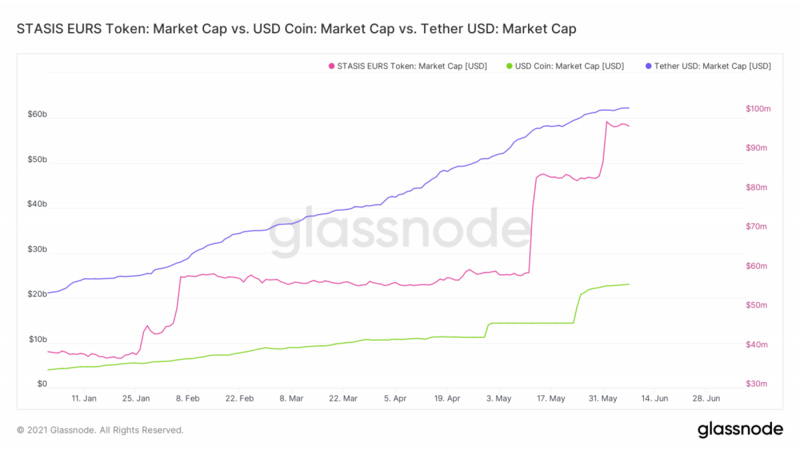This screenshot has height=450, width=800.
Task: Click the pink STASIS EURS legend dot
Action: (331, 66)
